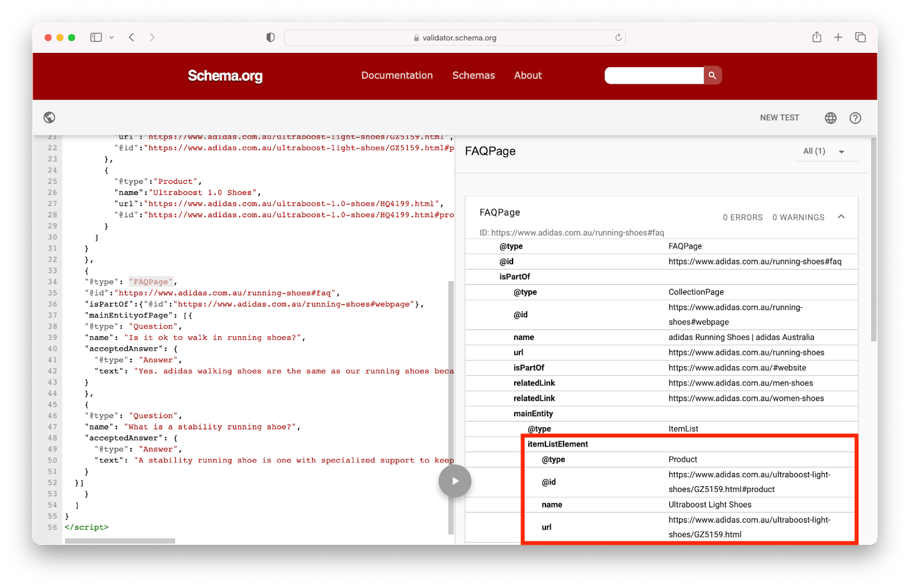
Task: Open the language globe icon beside NEW TEST
Action: (831, 118)
